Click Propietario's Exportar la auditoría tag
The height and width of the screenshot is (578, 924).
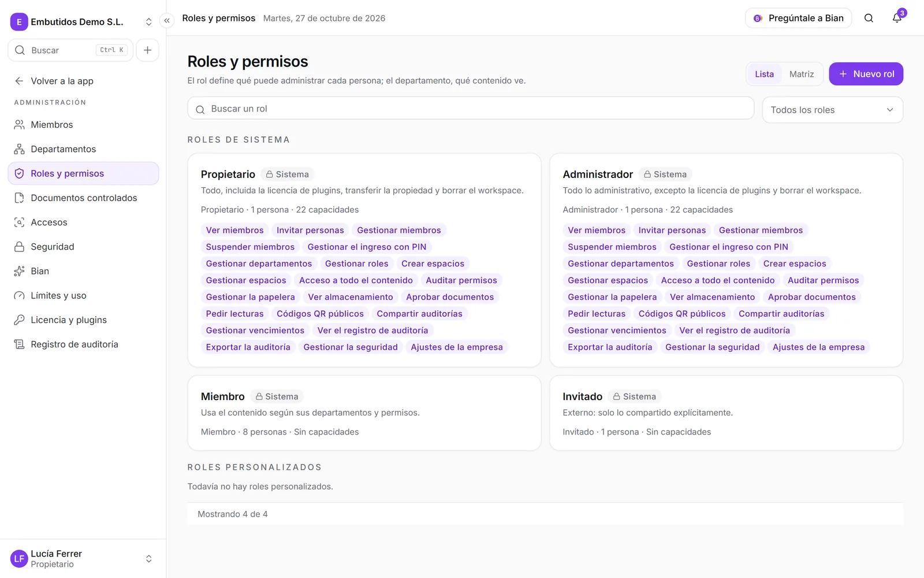point(248,347)
